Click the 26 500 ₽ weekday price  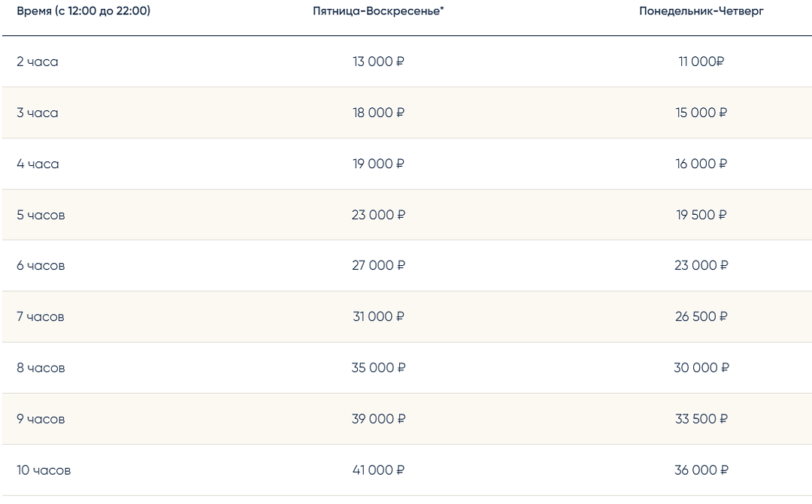pyautogui.click(x=701, y=317)
